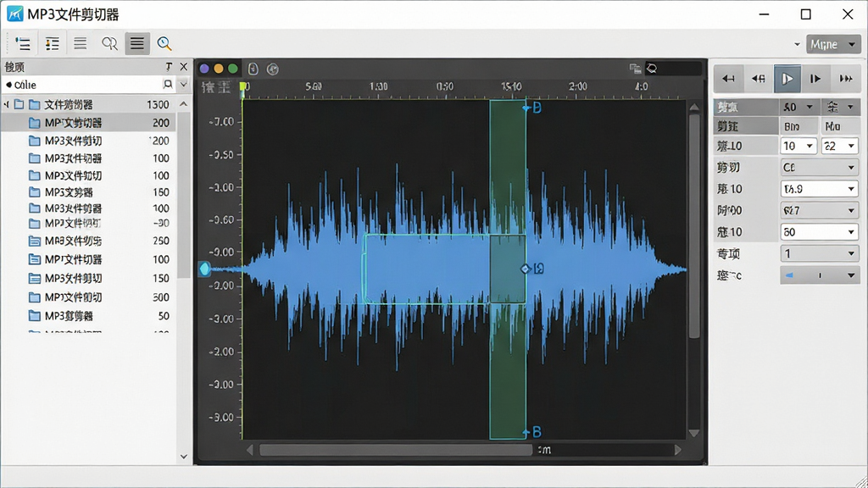Click the waveform's horizontal scrollbar left arrow
This screenshot has height=488, width=868.
[250, 451]
